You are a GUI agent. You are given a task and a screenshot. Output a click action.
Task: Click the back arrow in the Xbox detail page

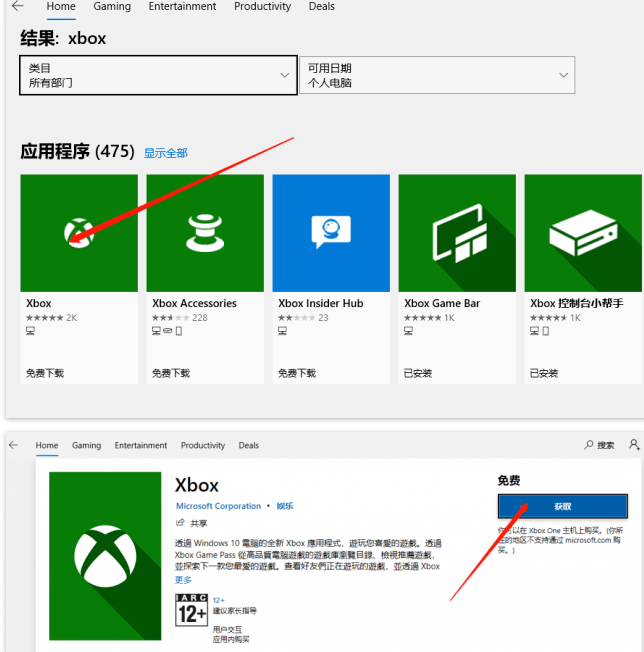[14, 445]
